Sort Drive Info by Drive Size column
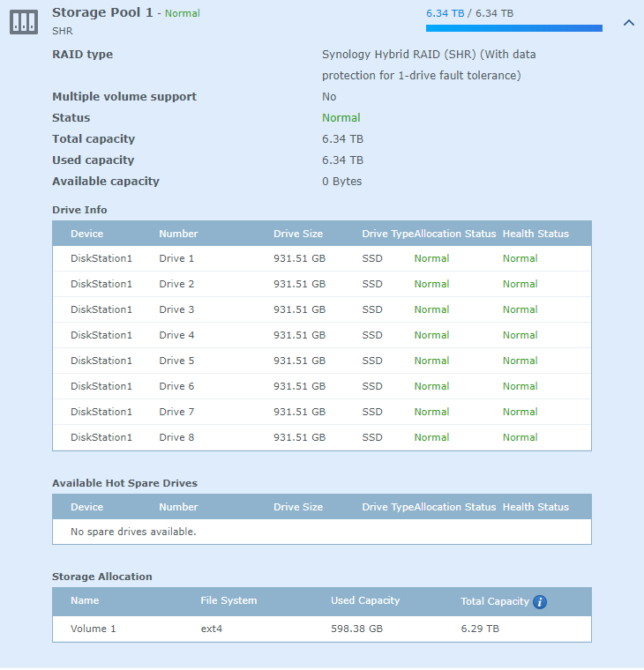The height and width of the screenshot is (670, 644). [x=298, y=234]
